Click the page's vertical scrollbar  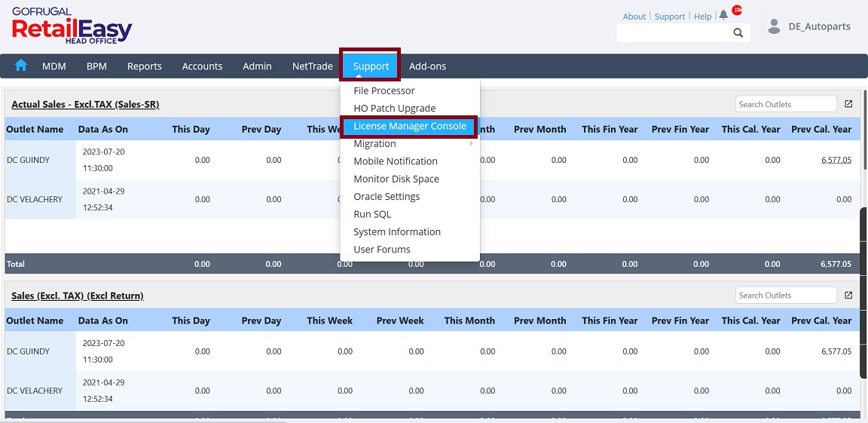[x=863, y=293]
